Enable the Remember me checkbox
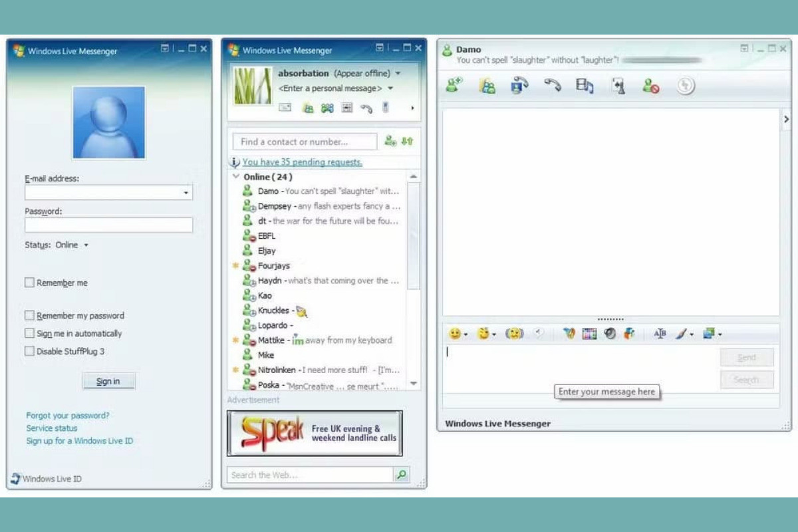 point(29,282)
